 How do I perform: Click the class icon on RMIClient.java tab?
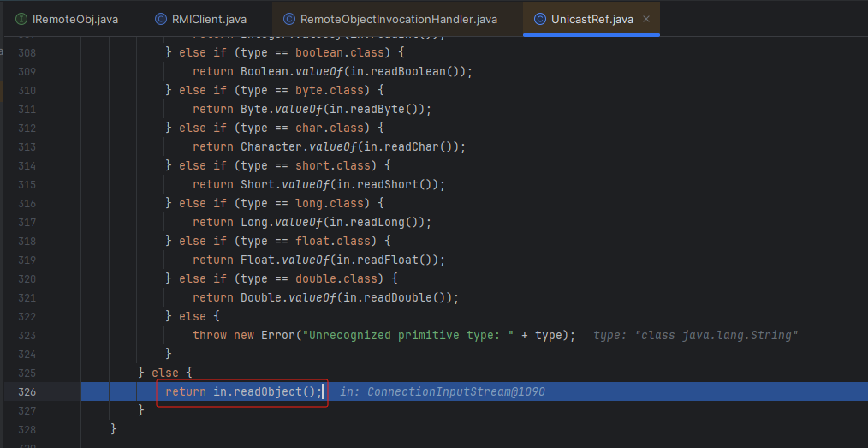[x=161, y=19]
